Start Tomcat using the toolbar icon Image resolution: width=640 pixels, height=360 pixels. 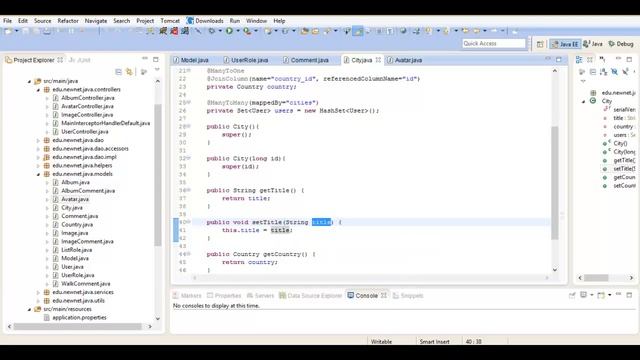[x=163, y=31]
